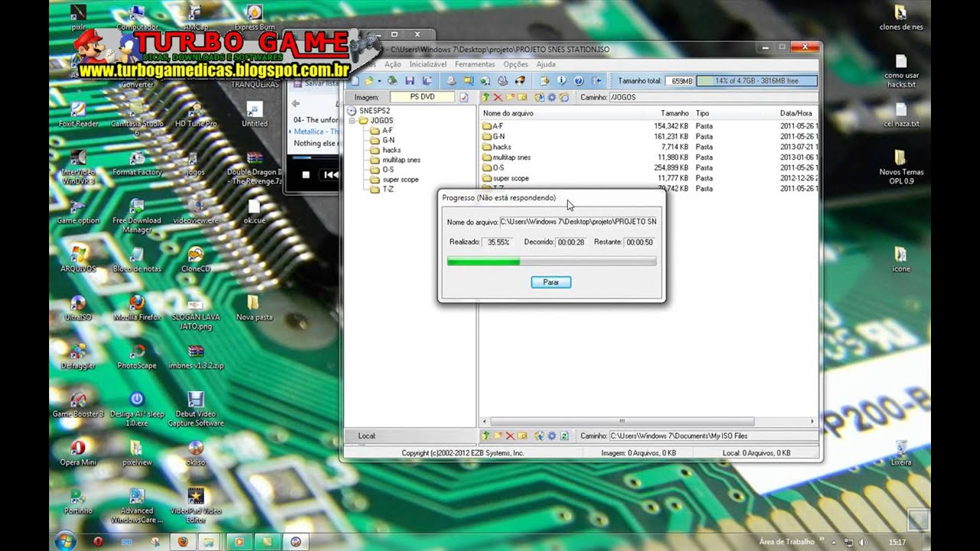Click the Up arrow icon in image toolbar
The height and width of the screenshot is (551, 980).
pos(485,97)
